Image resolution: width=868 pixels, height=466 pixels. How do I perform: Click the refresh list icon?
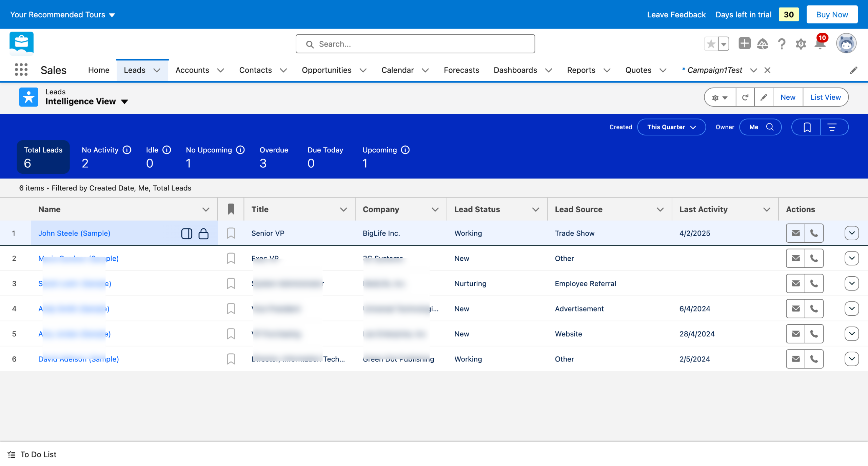click(x=745, y=97)
